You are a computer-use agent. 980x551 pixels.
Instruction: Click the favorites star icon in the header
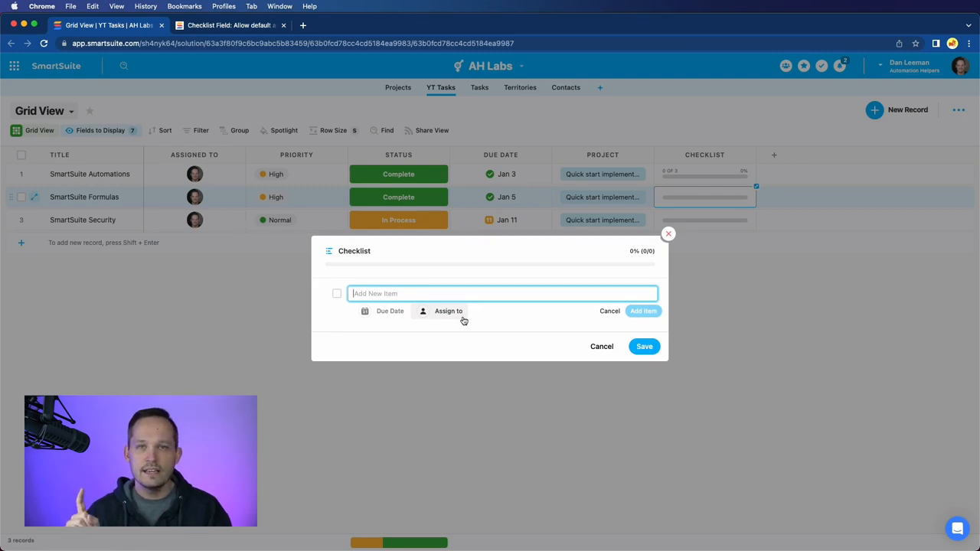[804, 66]
